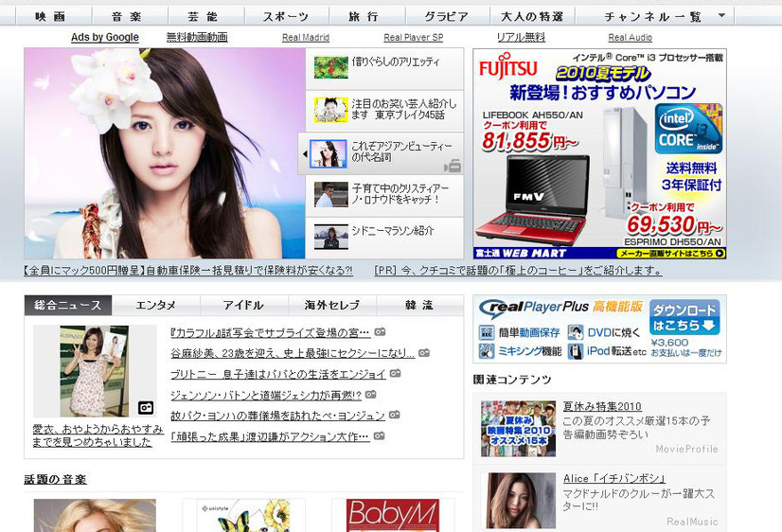Click the Ads by Google link
782x532 pixels.
(105, 37)
